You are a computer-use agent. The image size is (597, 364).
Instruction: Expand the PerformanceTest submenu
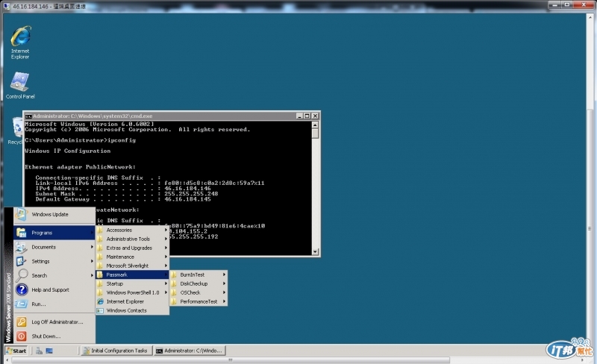199,301
